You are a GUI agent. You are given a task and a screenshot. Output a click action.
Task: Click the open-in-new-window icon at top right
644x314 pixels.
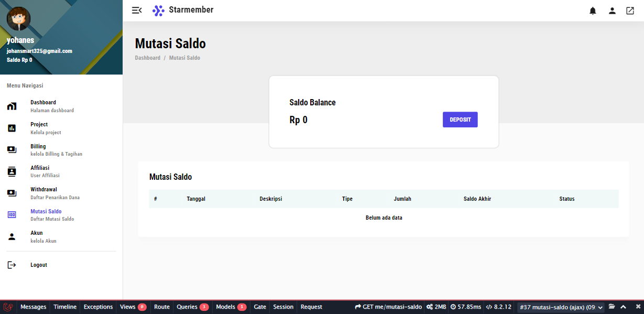[630, 10]
